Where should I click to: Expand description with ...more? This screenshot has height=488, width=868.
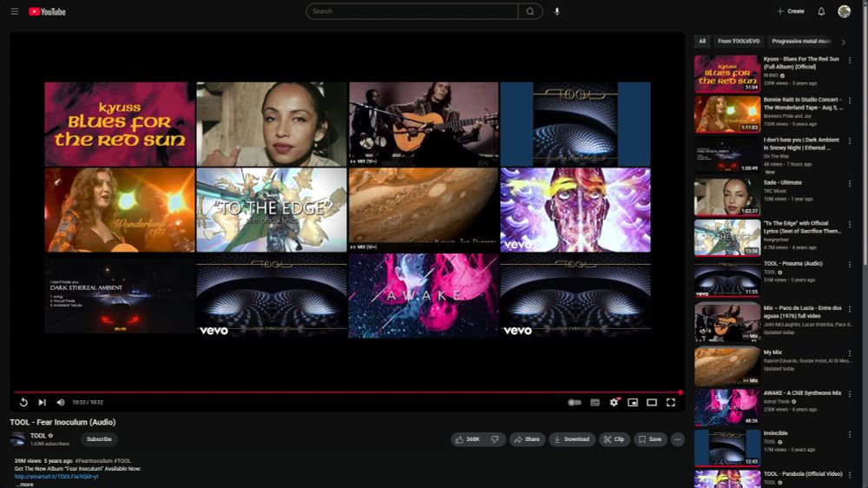pyautogui.click(x=23, y=485)
